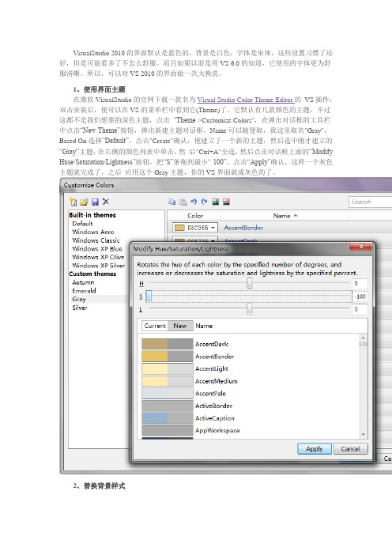Click the ActiveBorder row label

213,406
